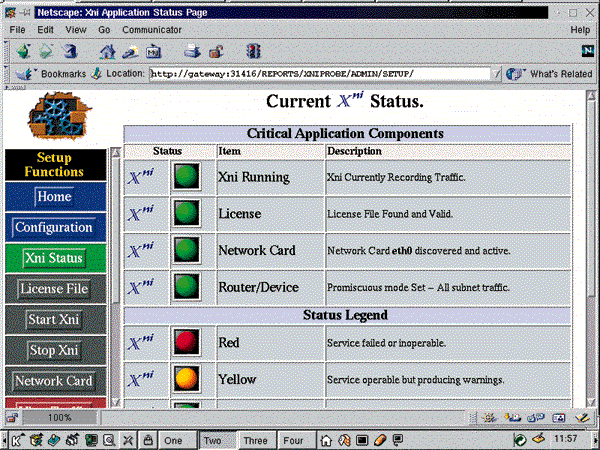Viewport: 600px width, 450px height.
Task: Click the Stop traffic light toolbar icon
Action: click(x=254, y=50)
